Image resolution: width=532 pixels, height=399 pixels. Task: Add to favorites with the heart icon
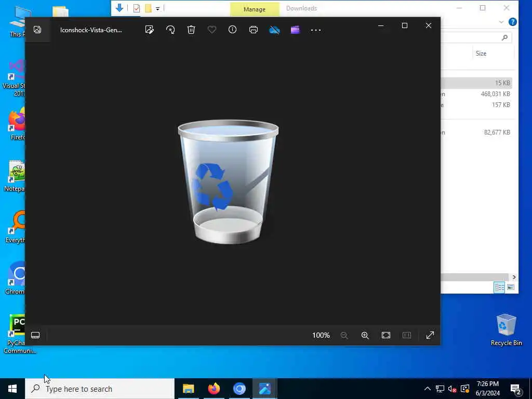click(x=212, y=30)
